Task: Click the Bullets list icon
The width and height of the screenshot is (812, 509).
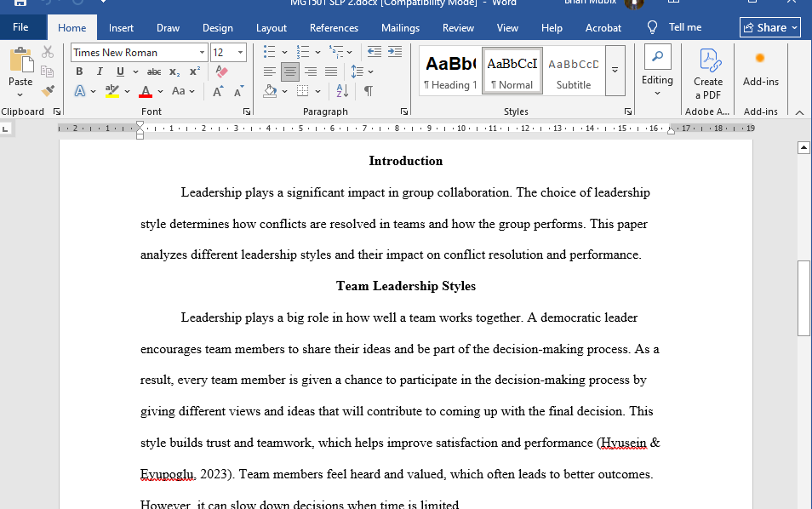Action: (x=269, y=52)
